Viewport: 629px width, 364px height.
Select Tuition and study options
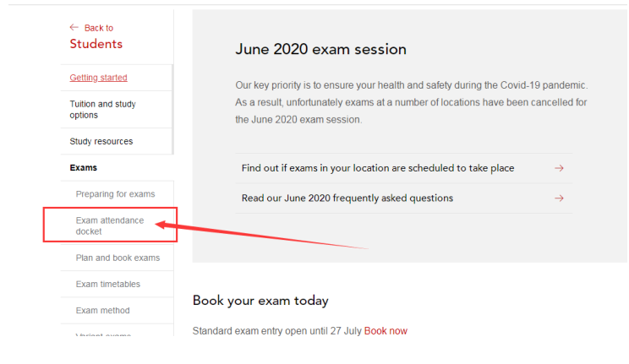(102, 110)
